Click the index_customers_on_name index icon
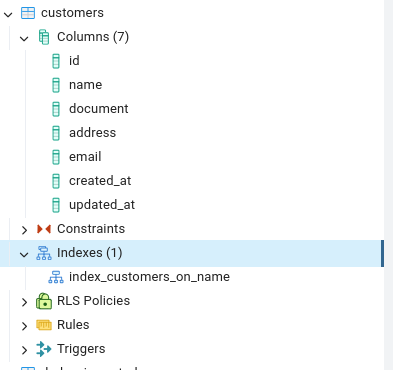 click(x=56, y=277)
